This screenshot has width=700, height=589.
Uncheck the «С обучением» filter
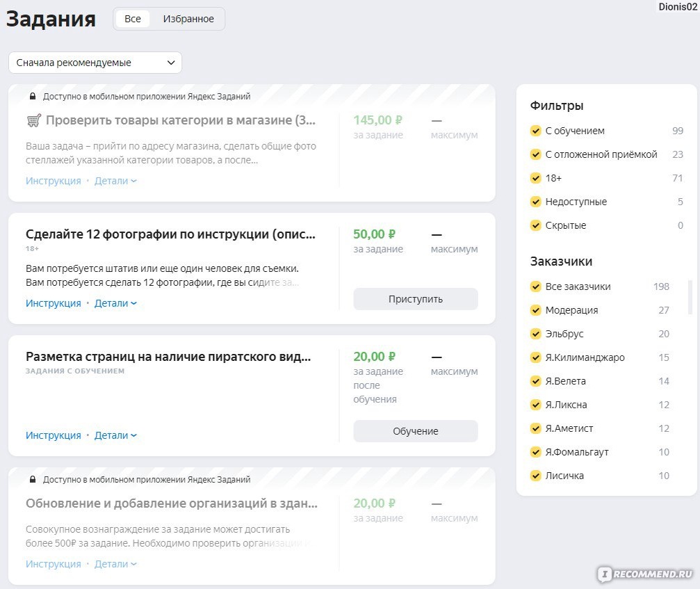click(536, 130)
